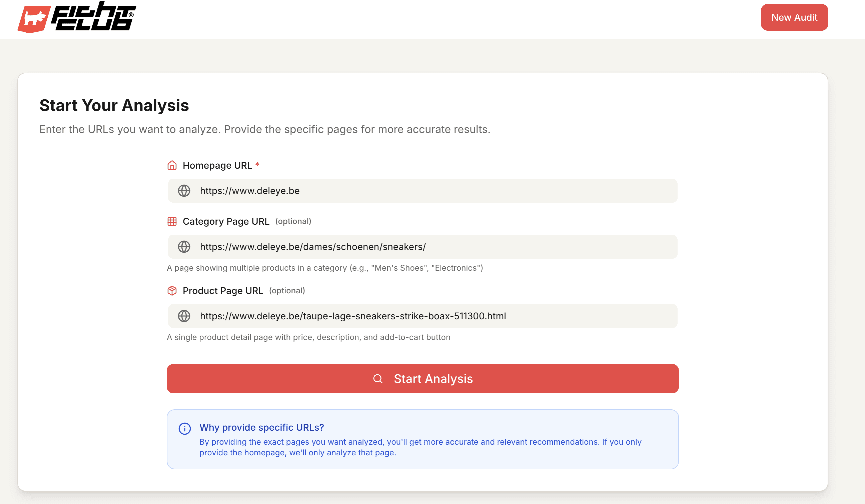Click the box icon beside Product Page URL

[x=172, y=291]
